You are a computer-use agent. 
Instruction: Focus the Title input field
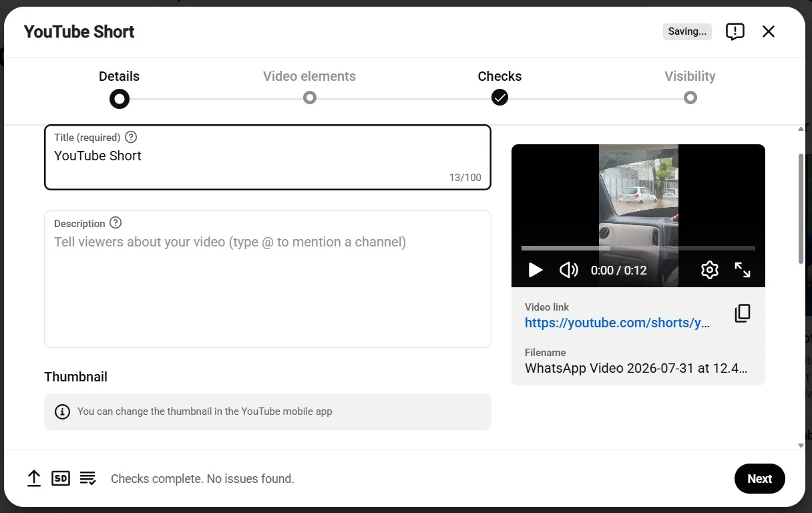pos(268,158)
